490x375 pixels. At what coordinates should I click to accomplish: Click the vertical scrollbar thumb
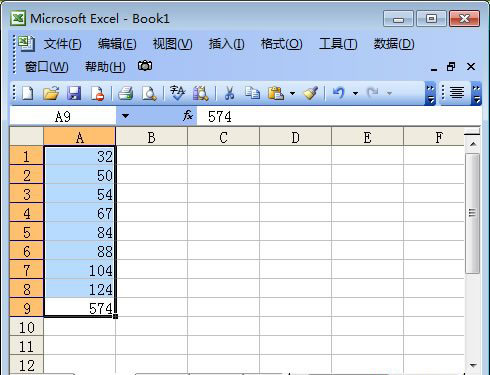(472, 213)
